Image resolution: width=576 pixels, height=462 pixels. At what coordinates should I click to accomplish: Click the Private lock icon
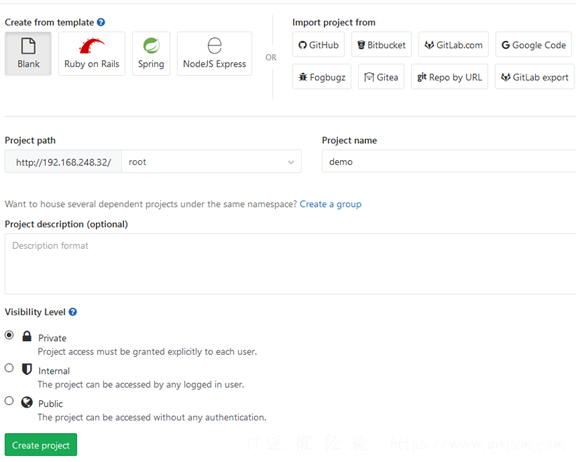point(27,336)
